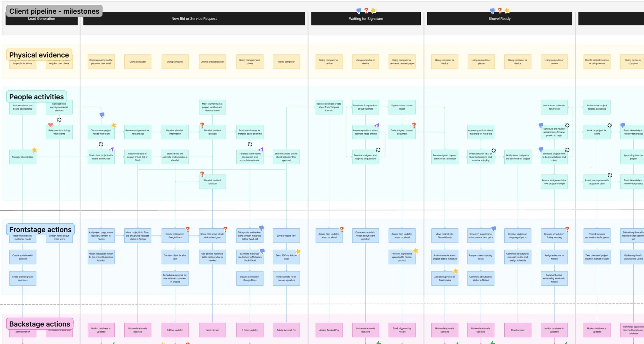The image size is (644, 344).
Task: Click the +1 sticker on Start client project card
Action: click(111, 149)
